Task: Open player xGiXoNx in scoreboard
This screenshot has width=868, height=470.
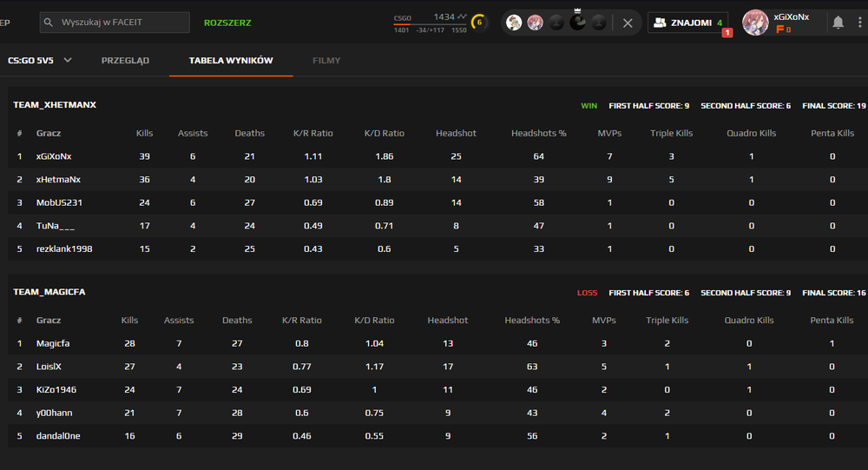Action: coord(54,156)
